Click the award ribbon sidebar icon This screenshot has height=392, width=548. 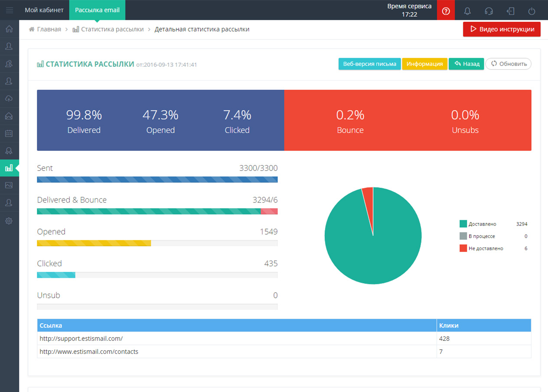tap(9, 150)
